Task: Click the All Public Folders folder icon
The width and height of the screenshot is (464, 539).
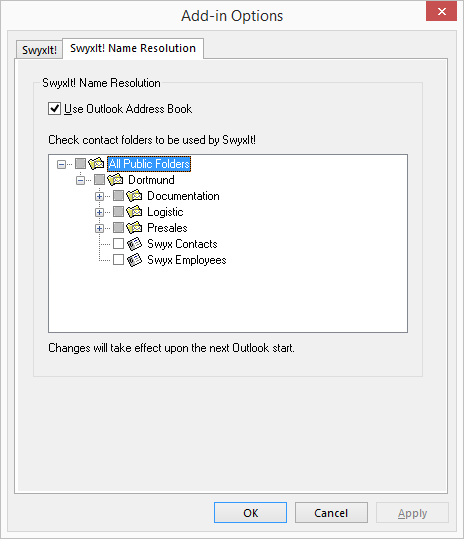Action: (96, 164)
